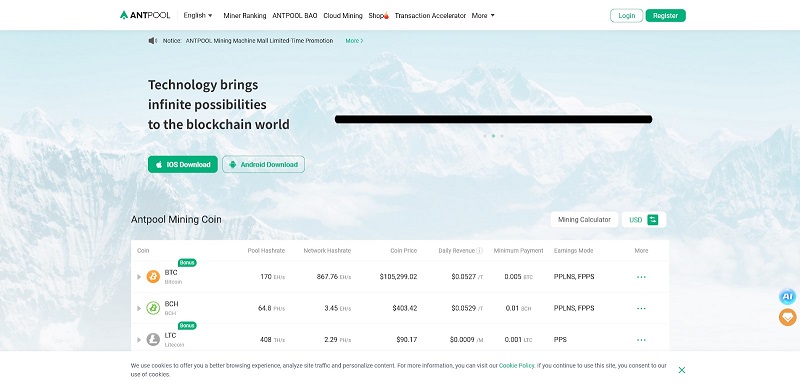Click the orange diamond floating icon

click(x=787, y=318)
